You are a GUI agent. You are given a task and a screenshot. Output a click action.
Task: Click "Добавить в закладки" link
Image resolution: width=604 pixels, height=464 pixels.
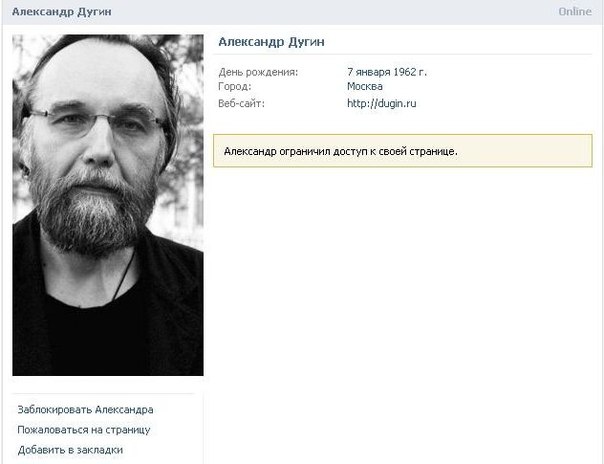pyautogui.click(x=70, y=449)
